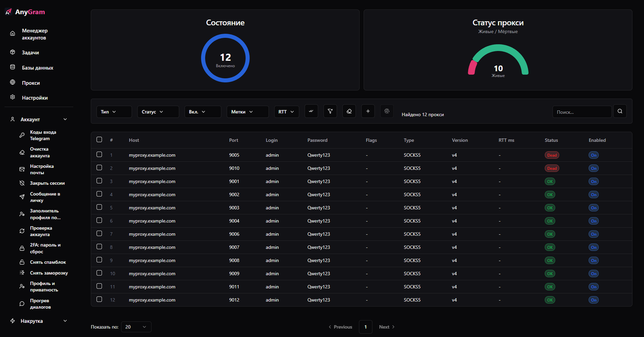Open Менеджер аккаунтов home icon

click(x=13, y=34)
